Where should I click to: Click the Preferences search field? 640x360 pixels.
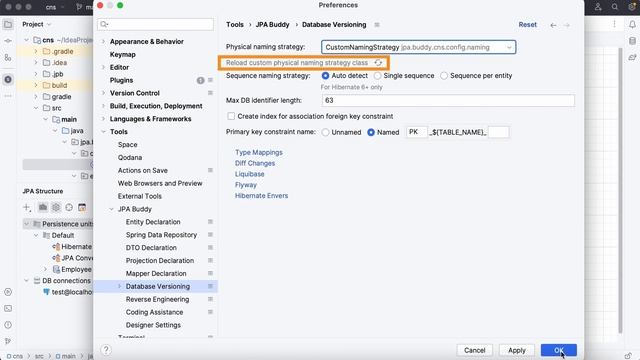point(155,24)
